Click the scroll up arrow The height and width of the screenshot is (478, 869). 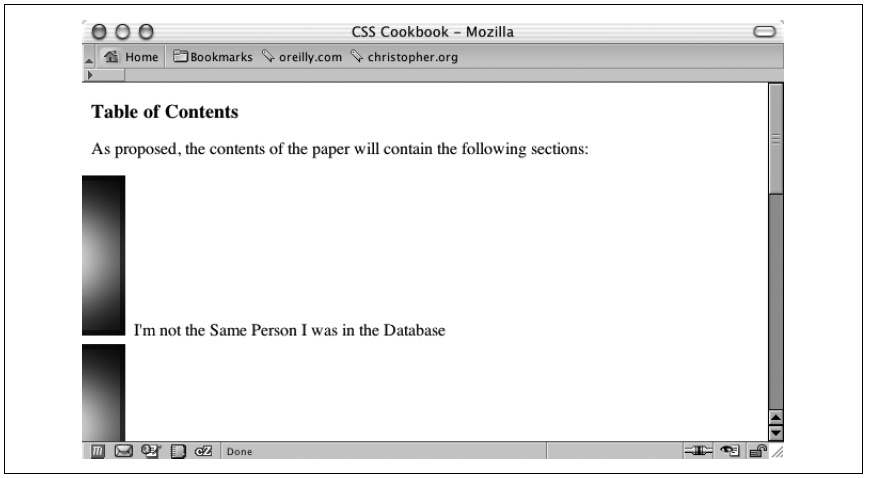[x=776, y=418]
